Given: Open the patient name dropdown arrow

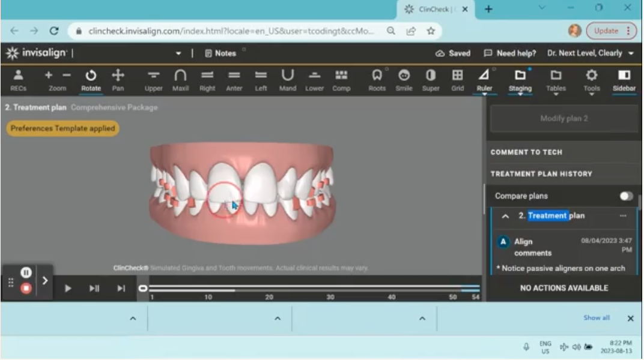Looking at the screenshot, I should (x=178, y=53).
